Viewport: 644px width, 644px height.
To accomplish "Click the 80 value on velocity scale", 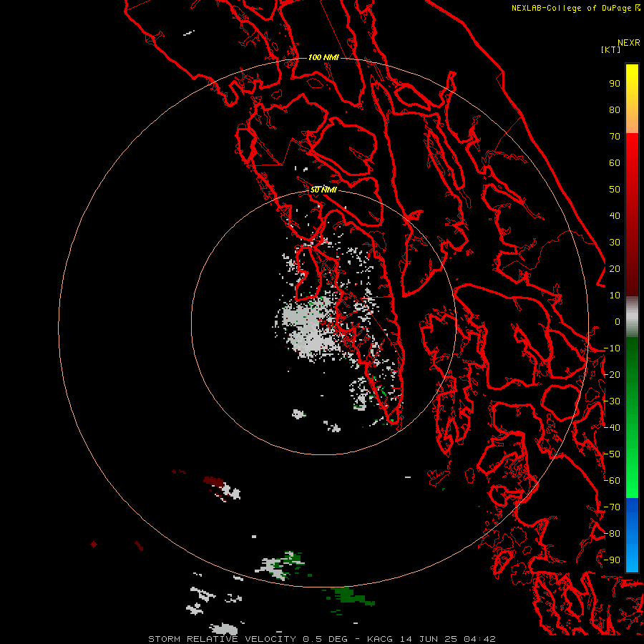I will pos(615,110).
